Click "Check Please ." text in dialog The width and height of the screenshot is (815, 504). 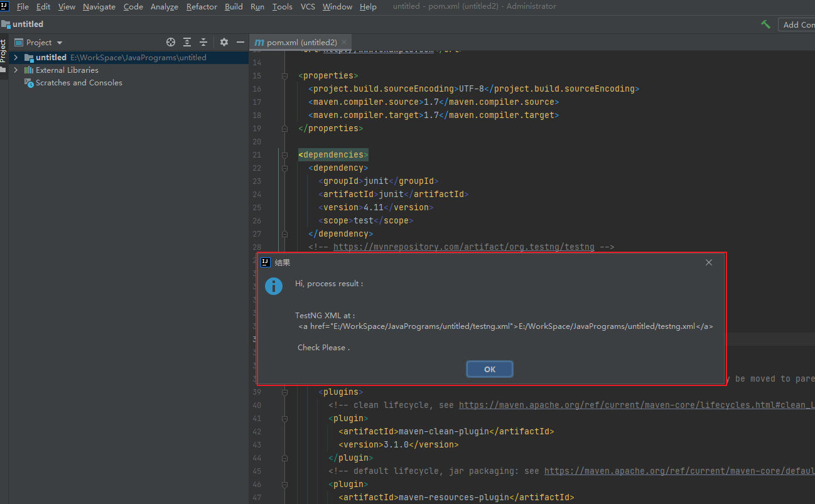[323, 347]
